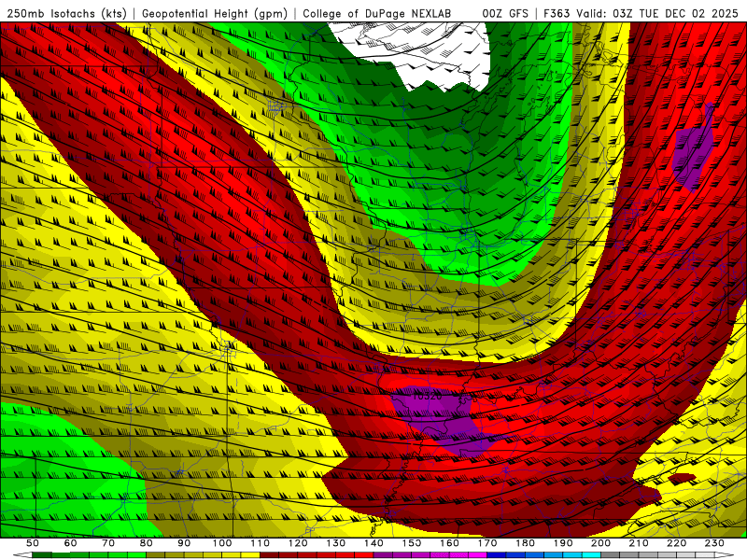Select the dark red legend swatch after 110
Image resolution: width=747 pixels, height=560 pixels.
tap(269, 555)
